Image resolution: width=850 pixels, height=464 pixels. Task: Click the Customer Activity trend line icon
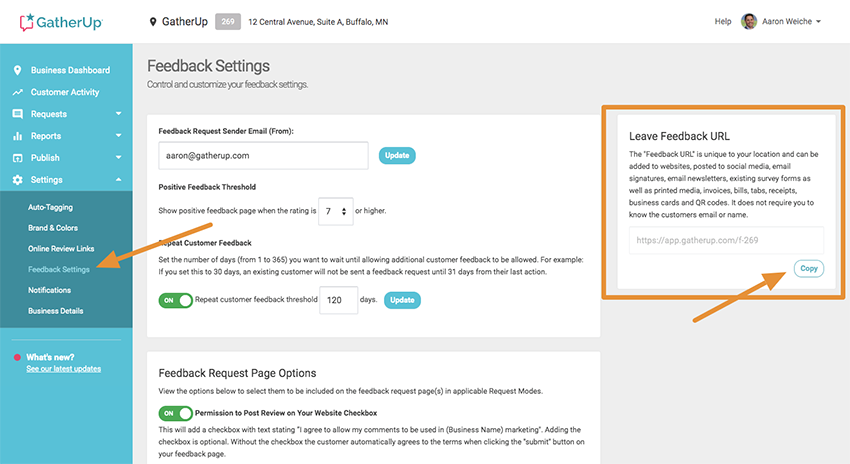[x=17, y=92]
